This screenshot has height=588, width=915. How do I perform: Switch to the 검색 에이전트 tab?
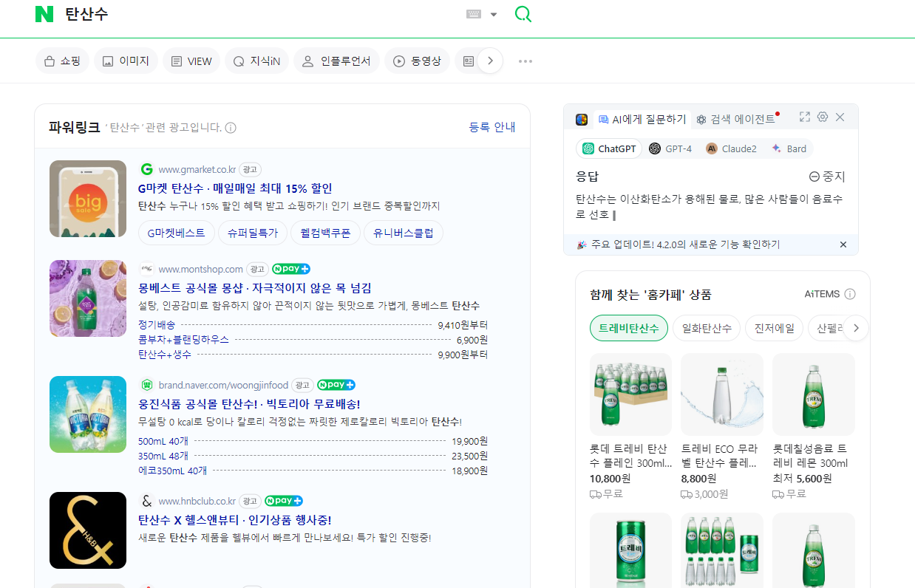736,119
